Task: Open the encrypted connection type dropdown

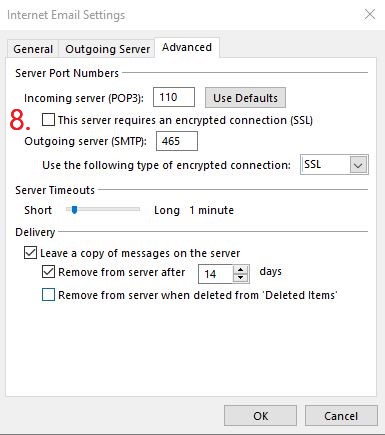Action: point(334,164)
